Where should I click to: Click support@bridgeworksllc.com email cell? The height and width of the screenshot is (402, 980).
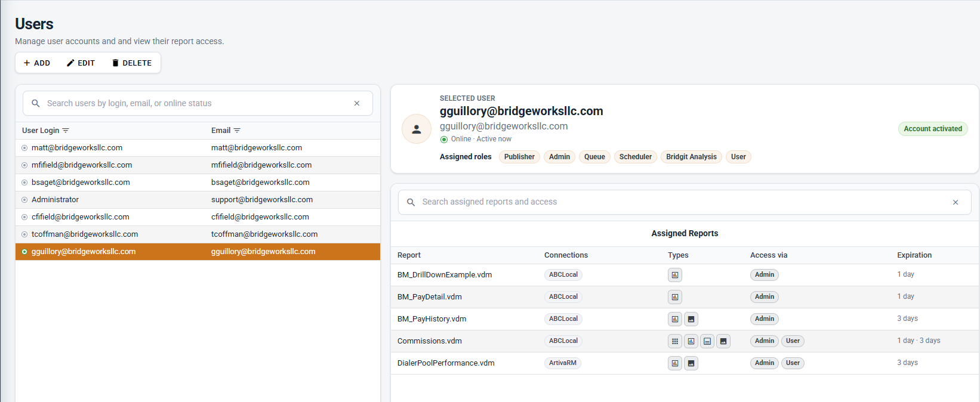tap(262, 200)
